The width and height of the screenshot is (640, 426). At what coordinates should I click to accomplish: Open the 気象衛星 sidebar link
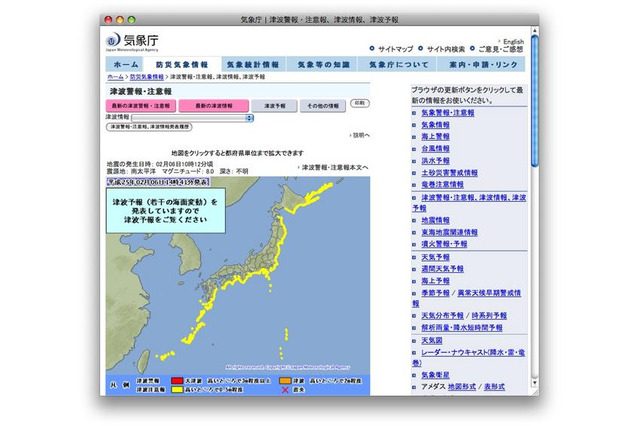[435, 375]
